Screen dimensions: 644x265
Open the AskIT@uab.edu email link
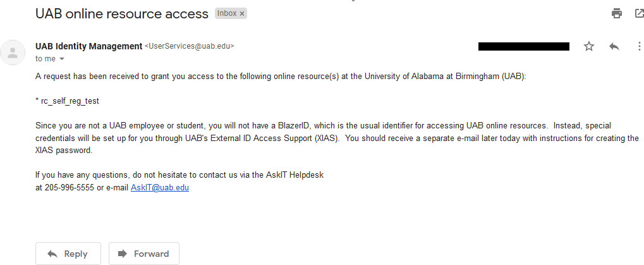tap(160, 188)
